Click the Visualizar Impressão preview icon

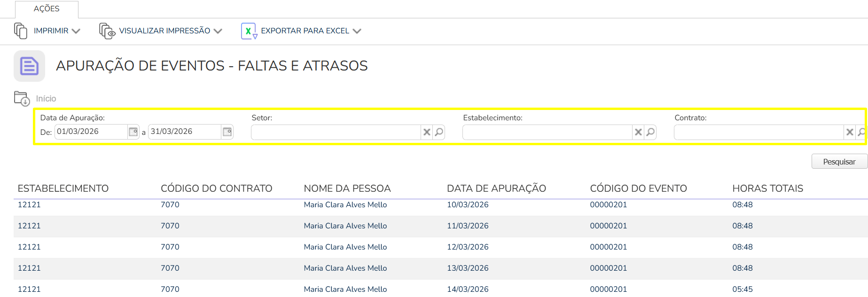pyautogui.click(x=107, y=31)
